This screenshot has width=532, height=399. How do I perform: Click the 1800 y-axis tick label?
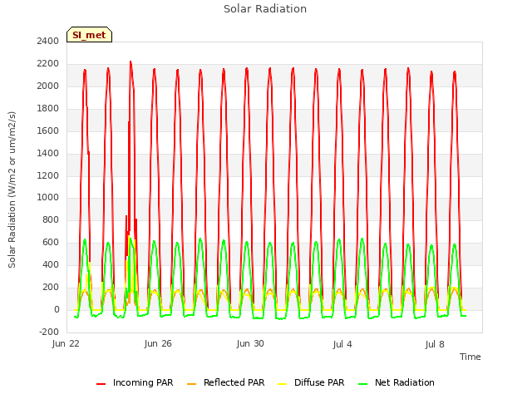pyautogui.click(x=48, y=108)
